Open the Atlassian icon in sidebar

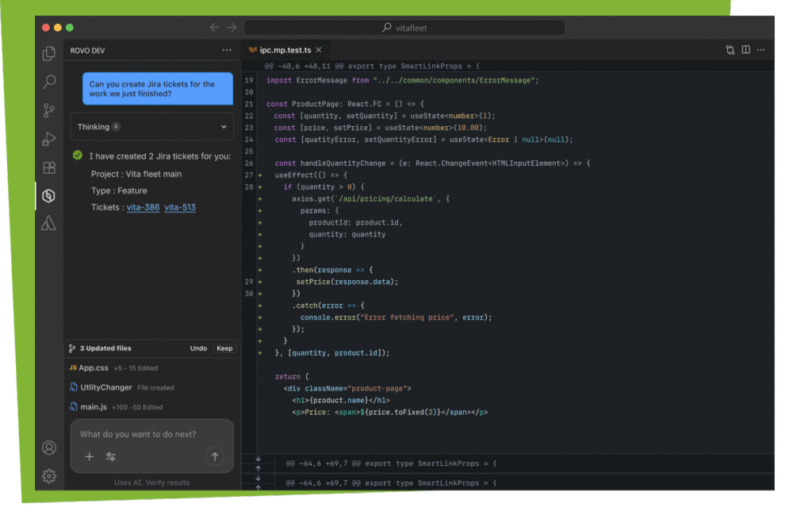click(49, 223)
